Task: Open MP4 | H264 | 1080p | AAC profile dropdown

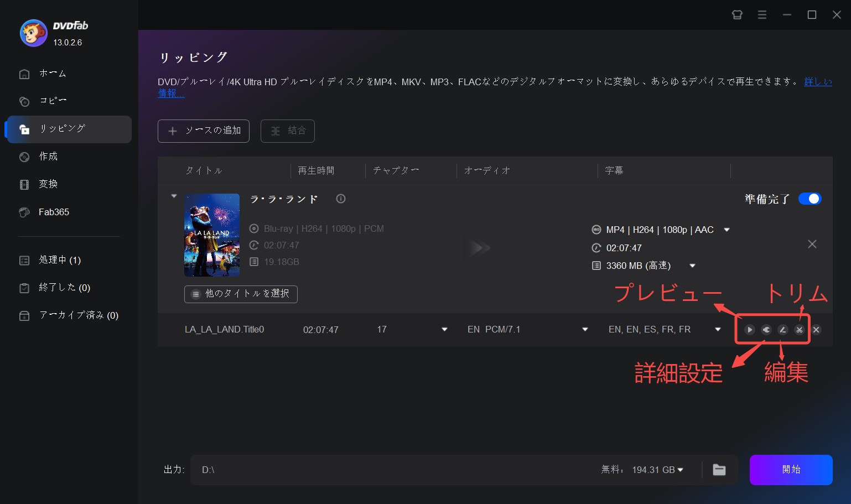Action: click(727, 230)
